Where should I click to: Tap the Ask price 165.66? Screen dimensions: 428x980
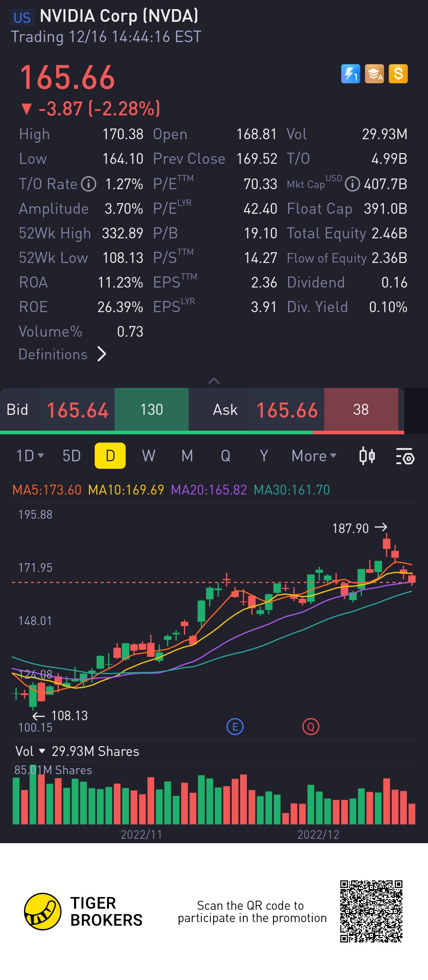(287, 410)
